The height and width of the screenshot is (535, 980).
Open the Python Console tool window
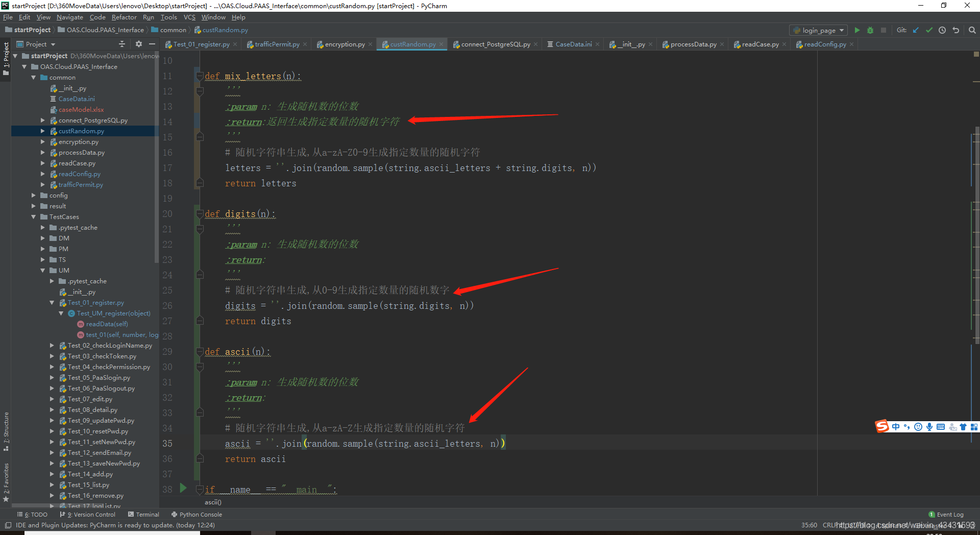pos(197,515)
